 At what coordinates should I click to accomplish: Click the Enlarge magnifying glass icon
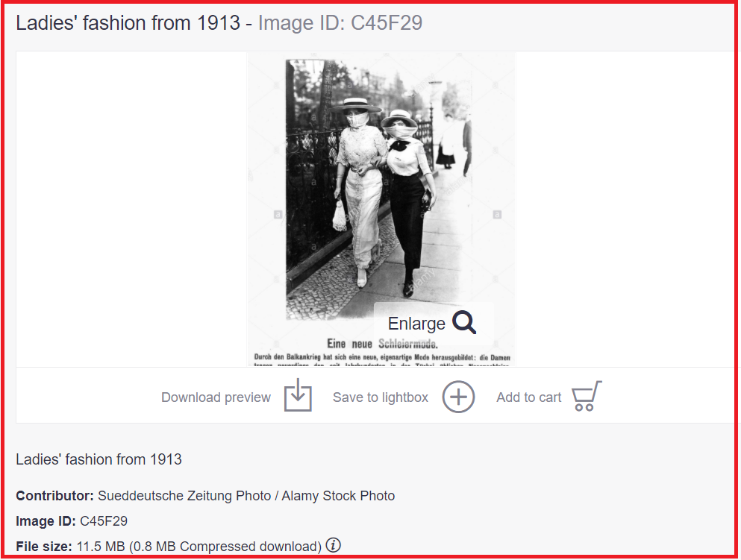click(464, 323)
